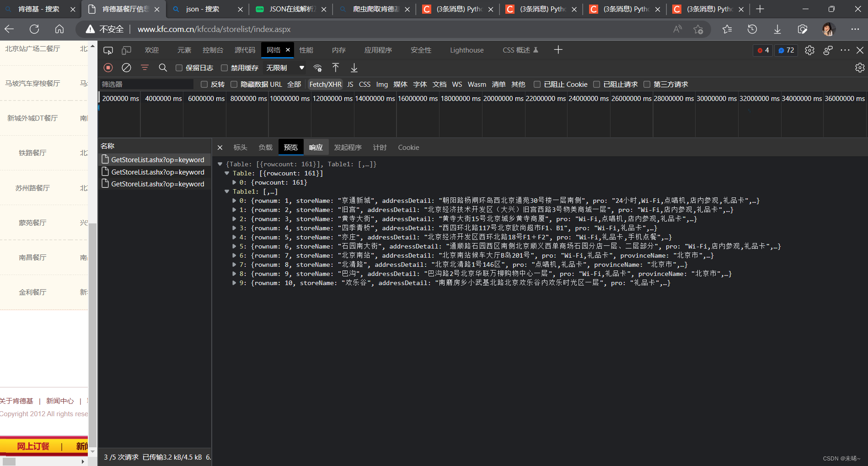Click 关于肯德基 footer link

point(17,401)
